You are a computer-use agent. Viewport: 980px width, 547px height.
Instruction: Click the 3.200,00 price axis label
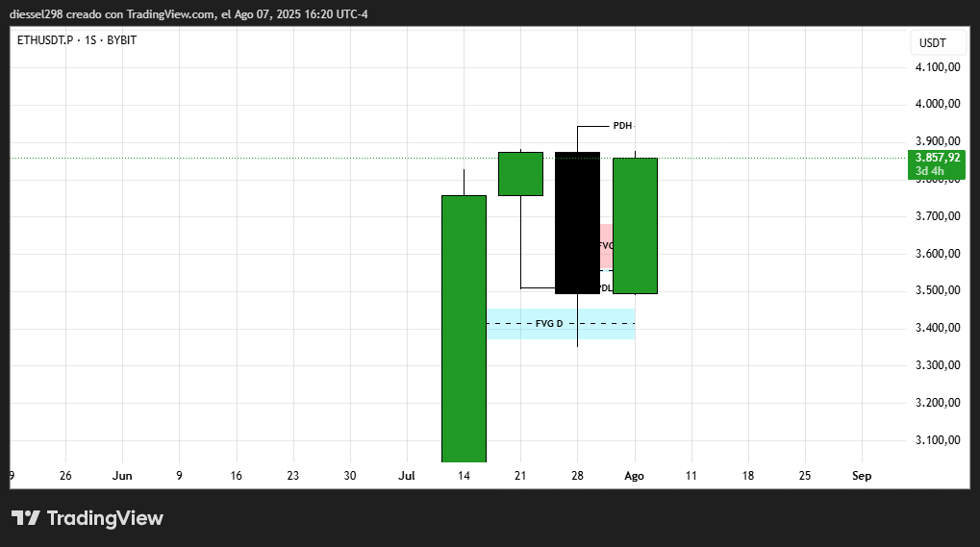(938, 403)
